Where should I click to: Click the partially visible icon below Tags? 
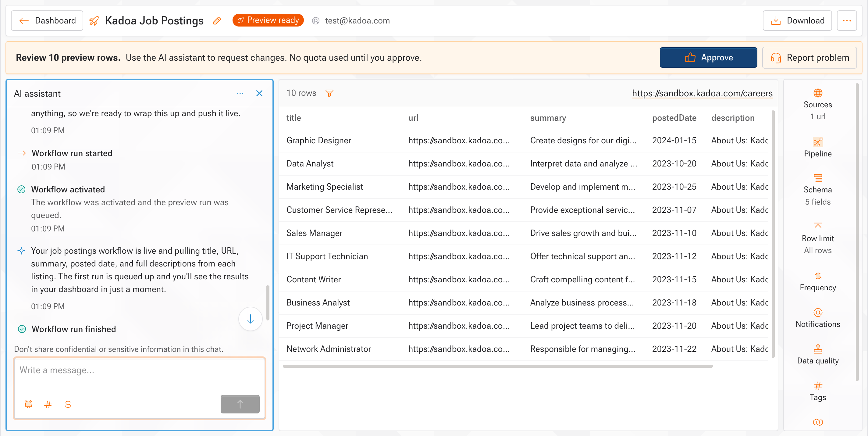click(x=817, y=422)
